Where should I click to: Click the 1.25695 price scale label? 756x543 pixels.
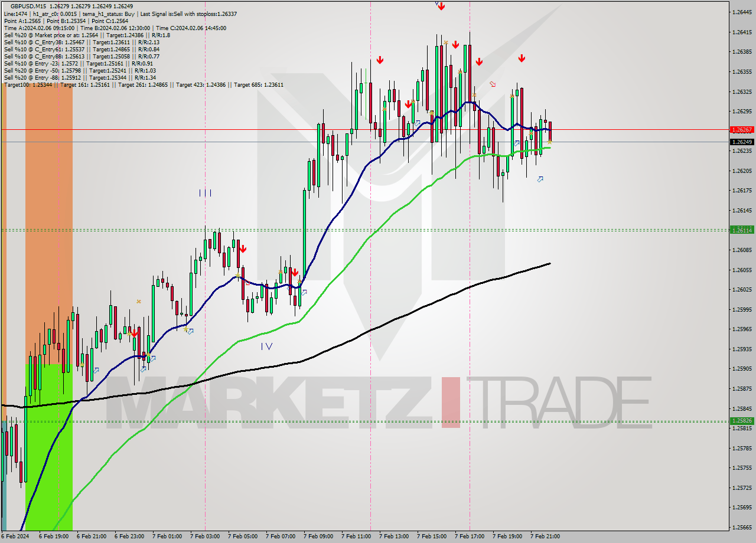click(742, 507)
